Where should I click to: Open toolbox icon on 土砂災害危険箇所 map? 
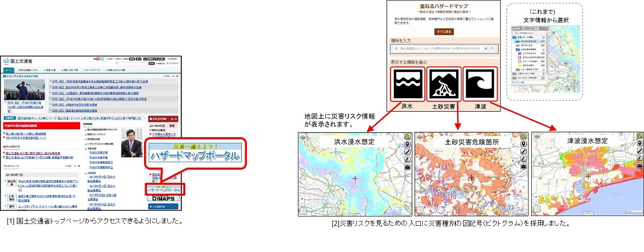point(524,166)
